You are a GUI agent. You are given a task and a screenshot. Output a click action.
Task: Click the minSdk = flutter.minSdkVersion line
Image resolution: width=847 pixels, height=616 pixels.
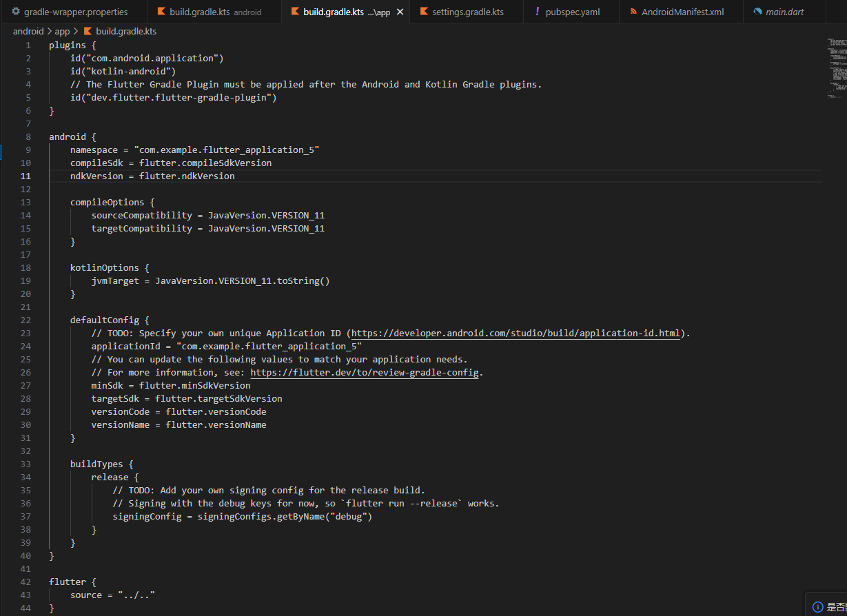tap(171, 386)
